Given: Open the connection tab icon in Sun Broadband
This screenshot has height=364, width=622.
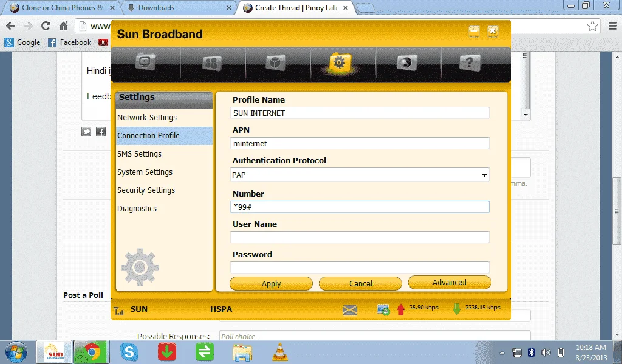Looking at the screenshot, I should click(146, 62).
